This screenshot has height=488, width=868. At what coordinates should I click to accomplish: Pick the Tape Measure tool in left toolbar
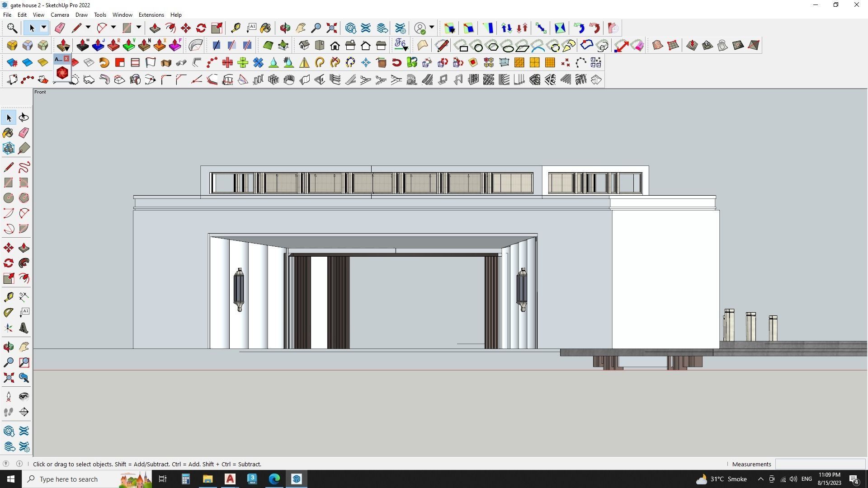point(8,297)
